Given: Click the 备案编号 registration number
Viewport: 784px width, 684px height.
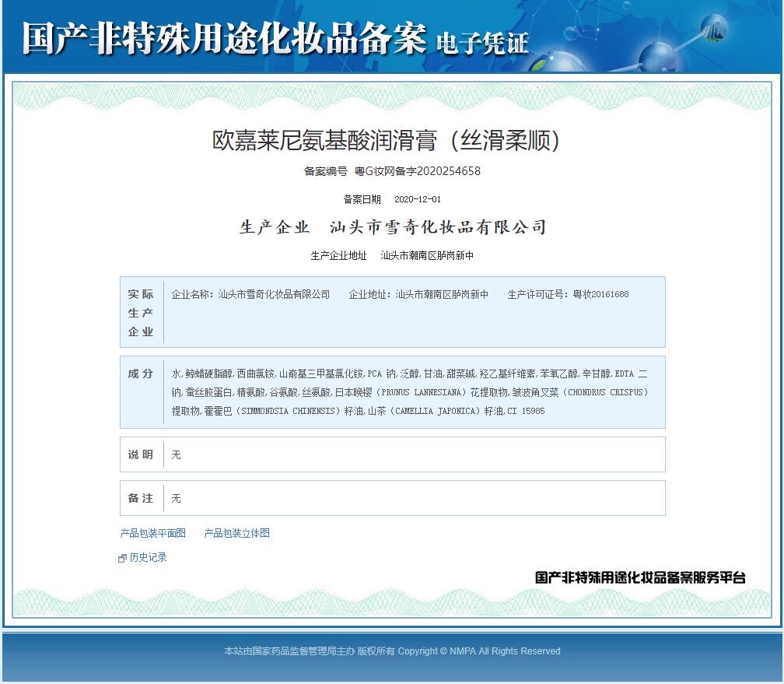Looking at the screenshot, I should [x=391, y=171].
